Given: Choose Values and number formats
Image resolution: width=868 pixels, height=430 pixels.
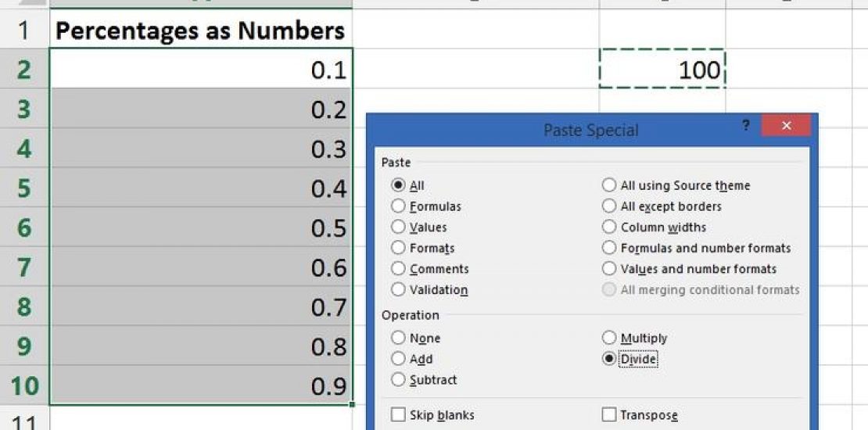Looking at the screenshot, I should click(609, 269).
